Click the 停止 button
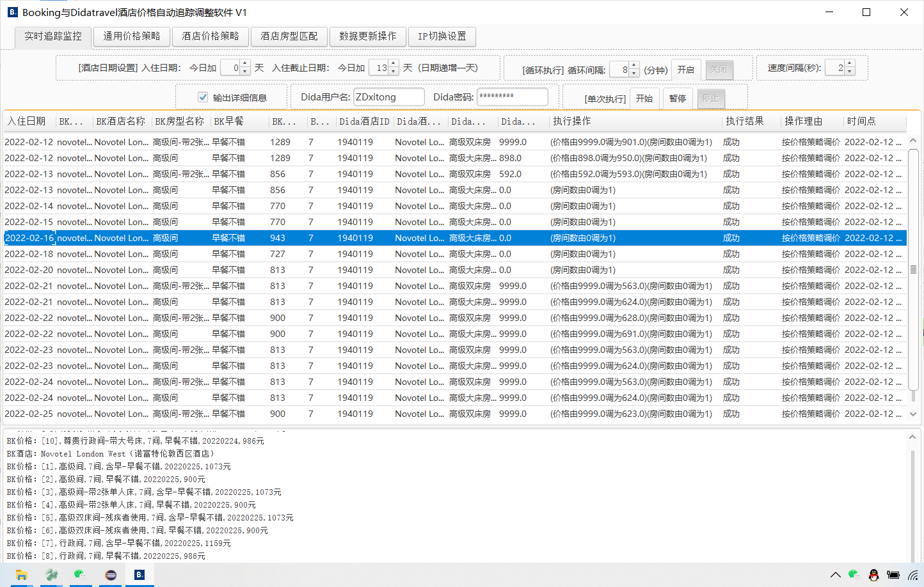 tap(711, 98)
